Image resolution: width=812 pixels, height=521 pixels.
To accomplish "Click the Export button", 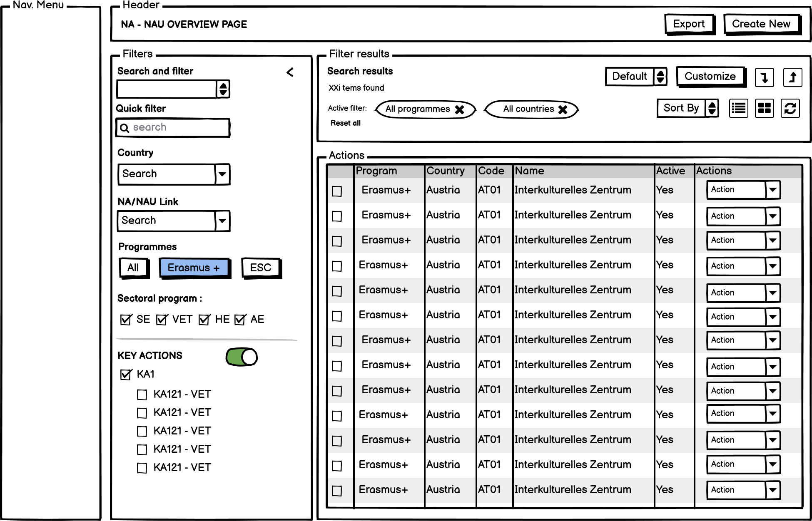I will [x=689, y=24].
